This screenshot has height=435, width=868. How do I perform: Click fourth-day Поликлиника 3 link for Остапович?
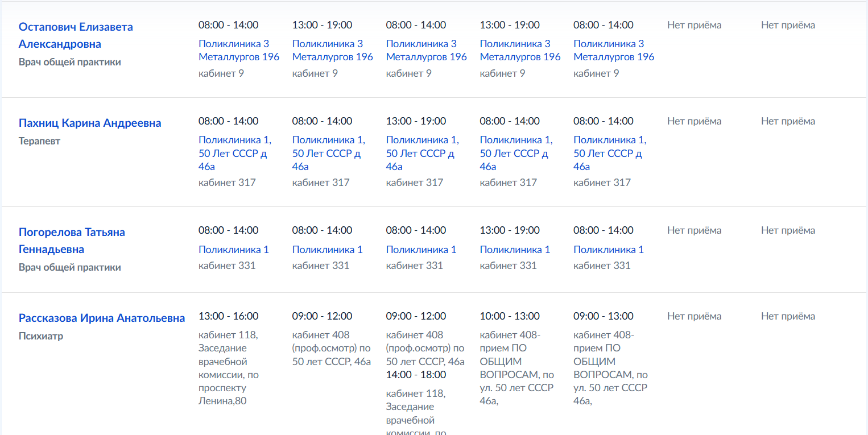click(x=520, y=50)
